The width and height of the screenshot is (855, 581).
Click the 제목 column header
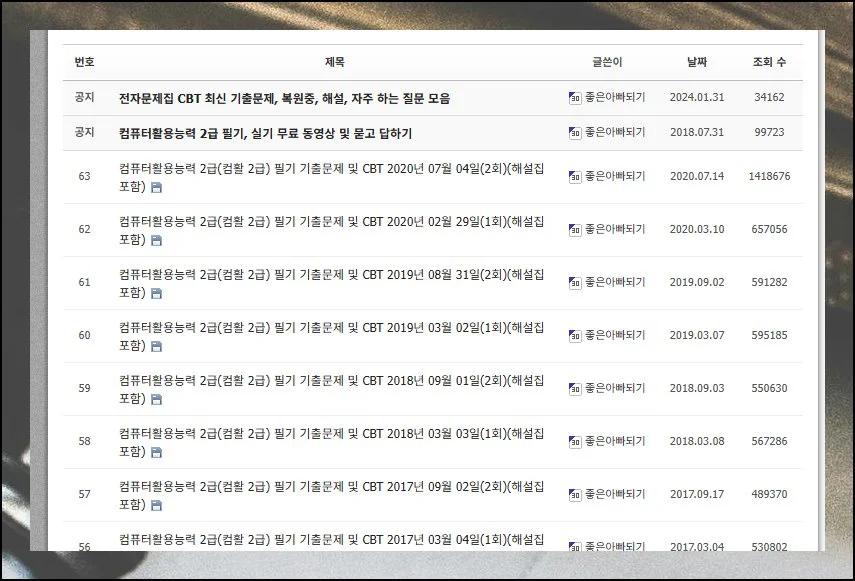click(x=335, y=62)
